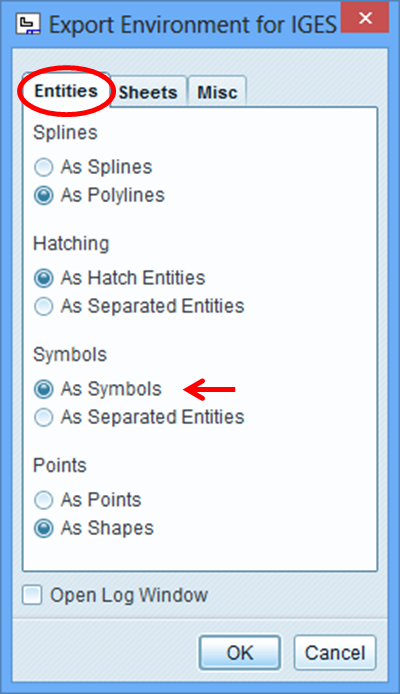Click the Export Environment for IGES title bar
Image resolution: width=400 pixels, height=694 pixels.
193,24
